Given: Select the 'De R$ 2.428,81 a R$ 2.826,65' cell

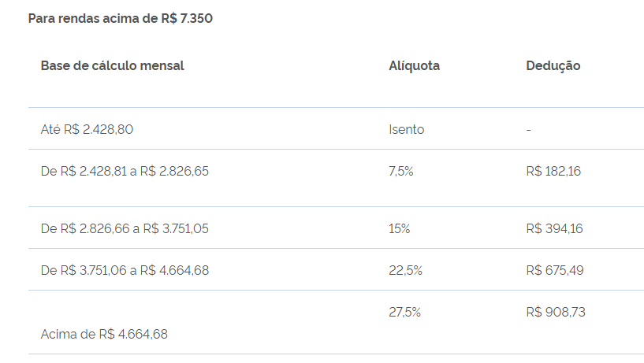Looking at the screenshot, I should tap(125, 171).
